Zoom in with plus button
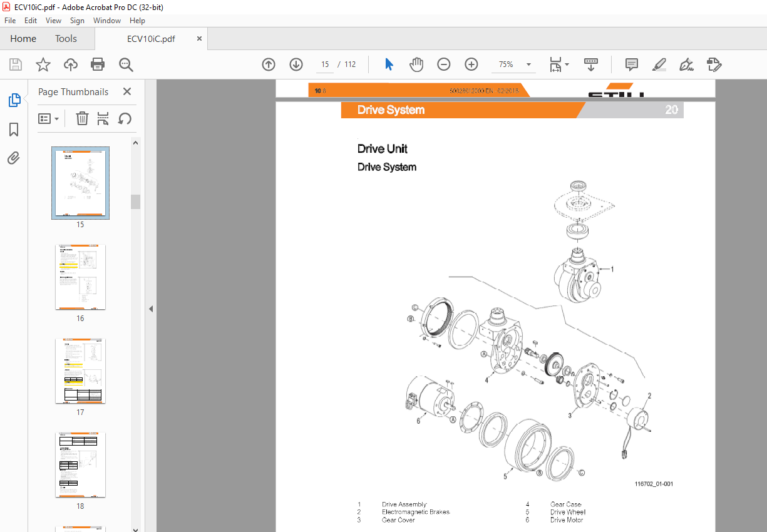 pyautogui.click(x=471, y=64)
